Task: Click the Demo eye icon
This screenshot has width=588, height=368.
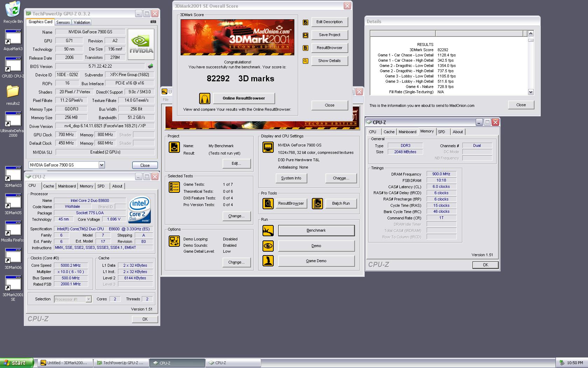Action: (268, 246)
